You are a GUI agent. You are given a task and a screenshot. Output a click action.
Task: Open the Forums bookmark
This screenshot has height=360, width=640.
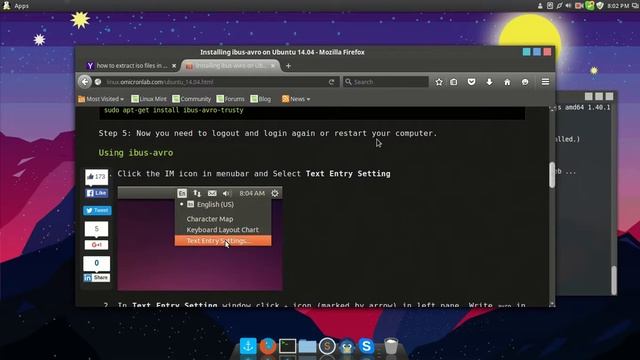pyautogui.click(x=230, y=99)
